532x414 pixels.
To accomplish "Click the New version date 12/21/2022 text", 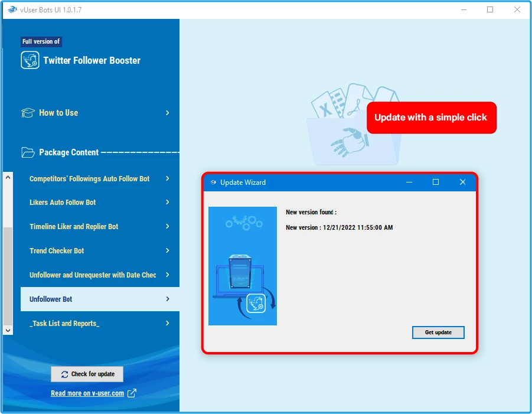I will pyautogui.click(x=358, y=227).
